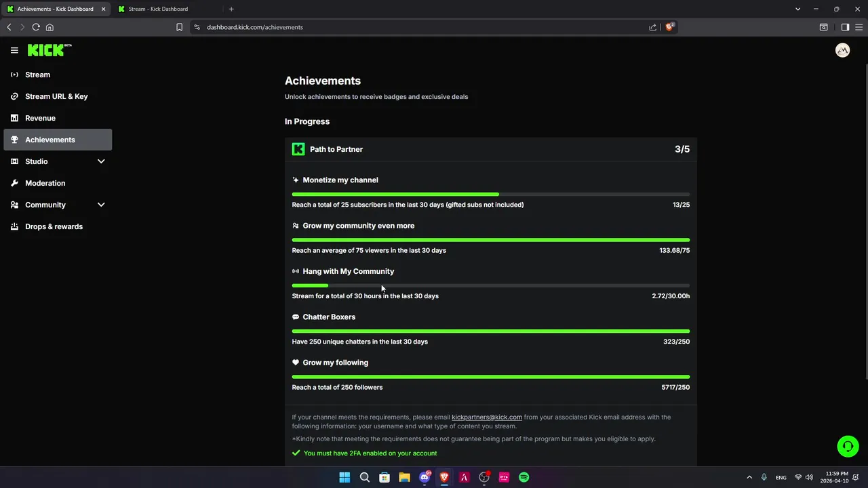Screen dimensions: 868x488
Task: Click the Studio icon in the sidebar
Action: [14, 161]
